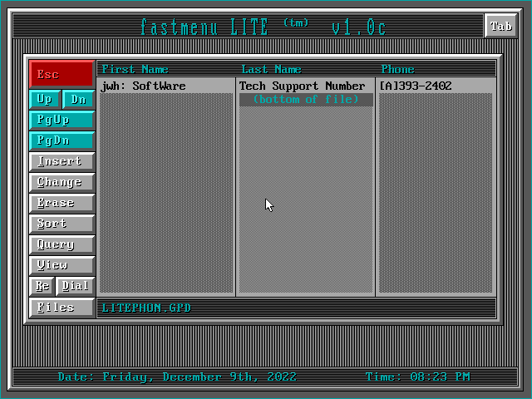Click the '(bottom of file)' marker row
This screenshot has height=399, width=532.
pyautogui.click(x=306, y=100)
